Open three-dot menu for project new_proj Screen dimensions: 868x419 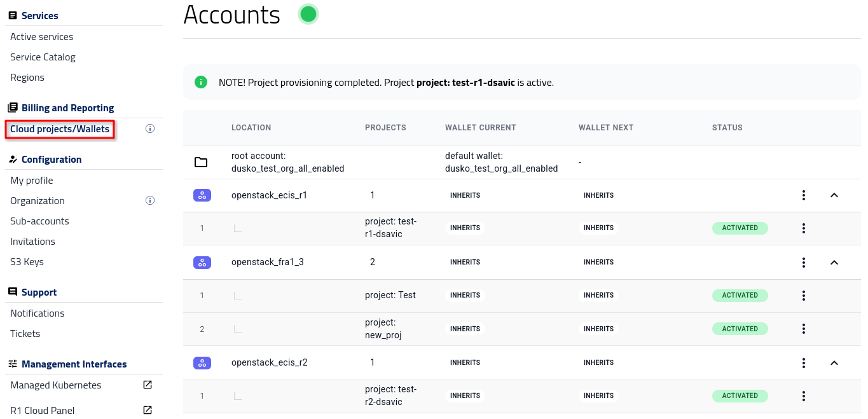[804, 329]
